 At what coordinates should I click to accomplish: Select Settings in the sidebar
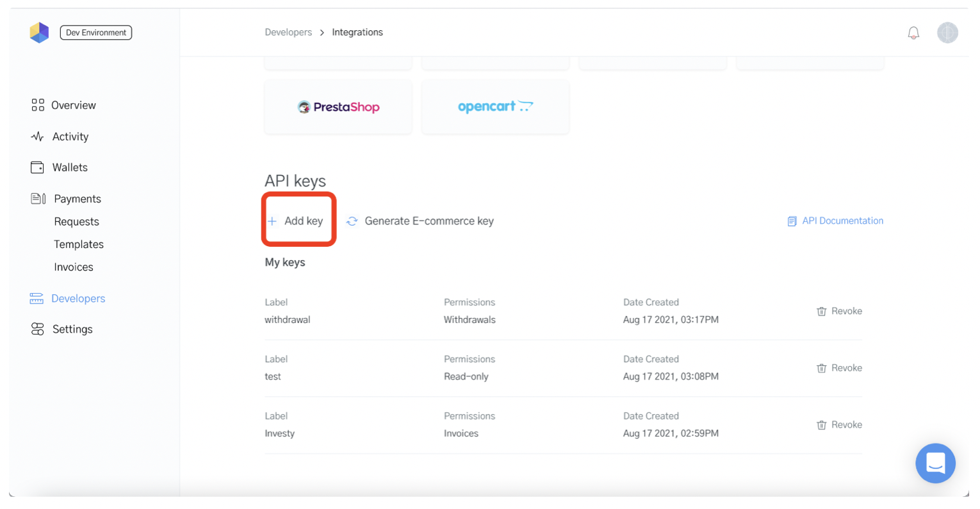coord(72,329)
